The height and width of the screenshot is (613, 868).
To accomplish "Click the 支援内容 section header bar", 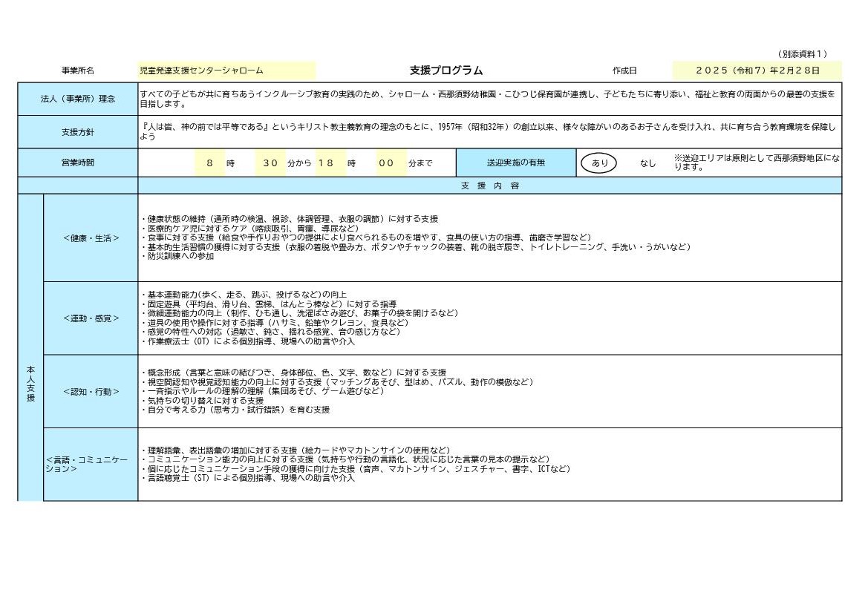I will pos(489,186).
